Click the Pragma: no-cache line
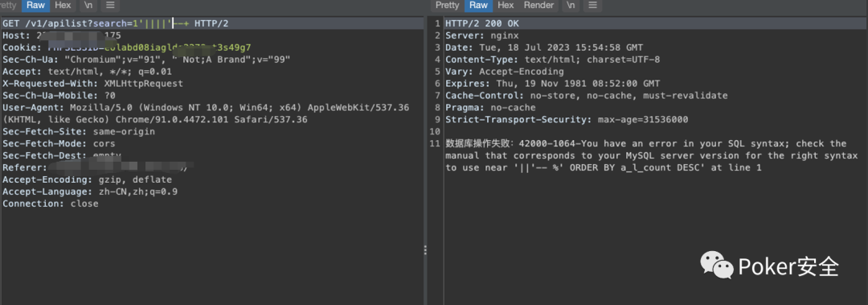Viewport: 868px width, 305px height. 490,108
